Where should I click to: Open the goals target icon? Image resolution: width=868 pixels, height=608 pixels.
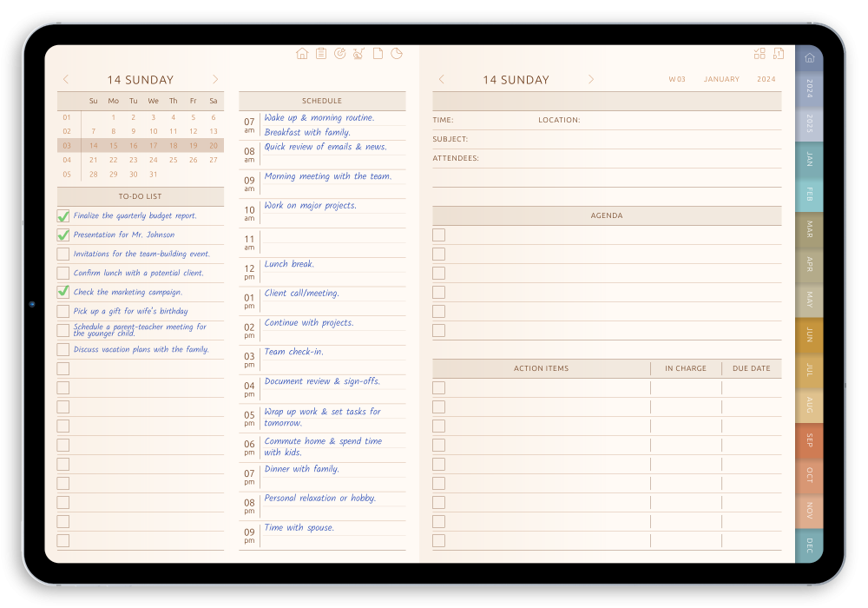click(340, 53)
